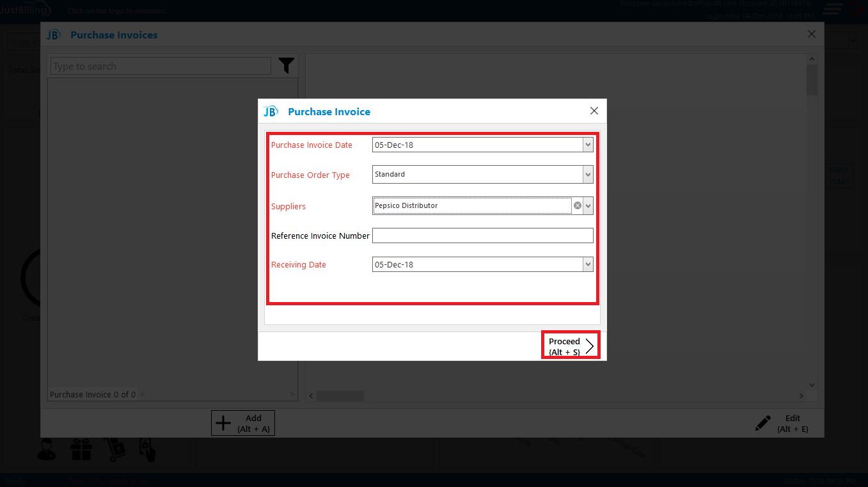Go to previous page in Purchase Invoice list
The width and height of the screenshot is (868, 487).
(143, 394)
